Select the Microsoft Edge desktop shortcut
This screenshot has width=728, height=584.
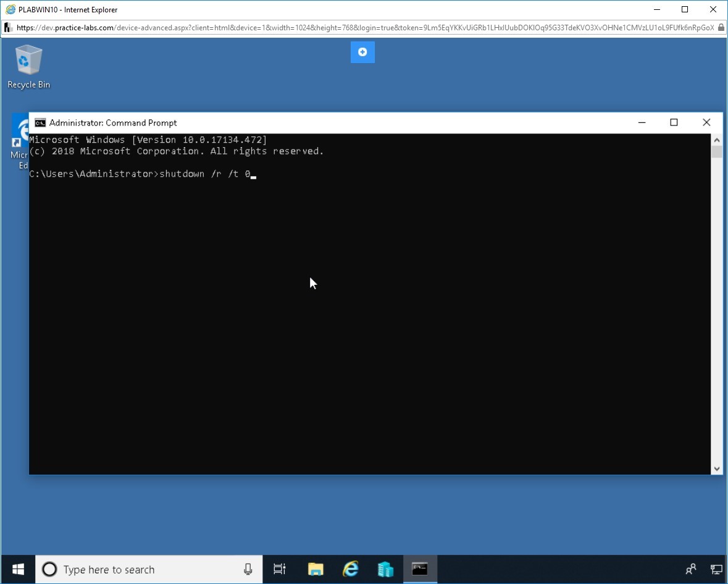20,142
